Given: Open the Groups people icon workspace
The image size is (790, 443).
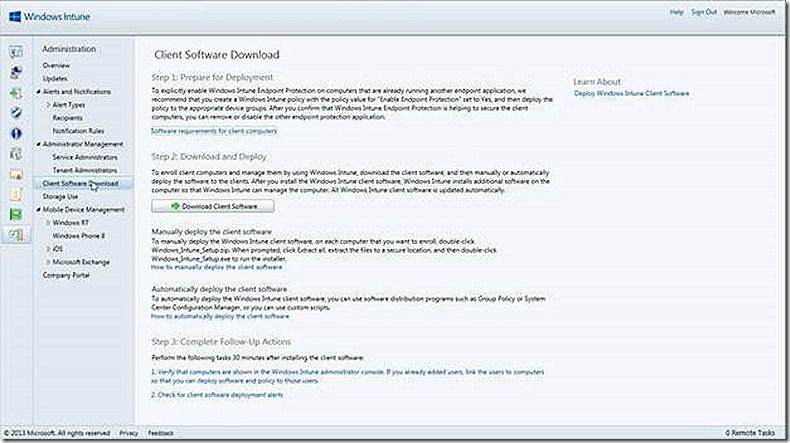Looking at the screenshot, I should coord(16,73).
